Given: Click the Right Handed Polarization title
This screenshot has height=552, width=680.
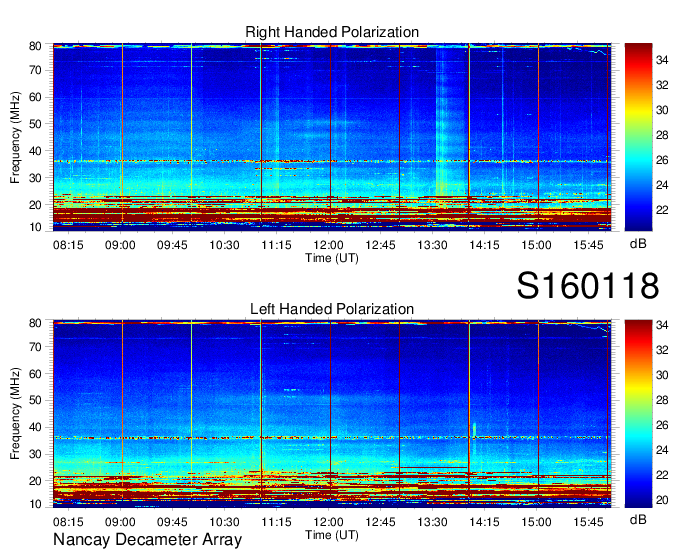Looking at the screenshot, I should [x=332, y=32].
